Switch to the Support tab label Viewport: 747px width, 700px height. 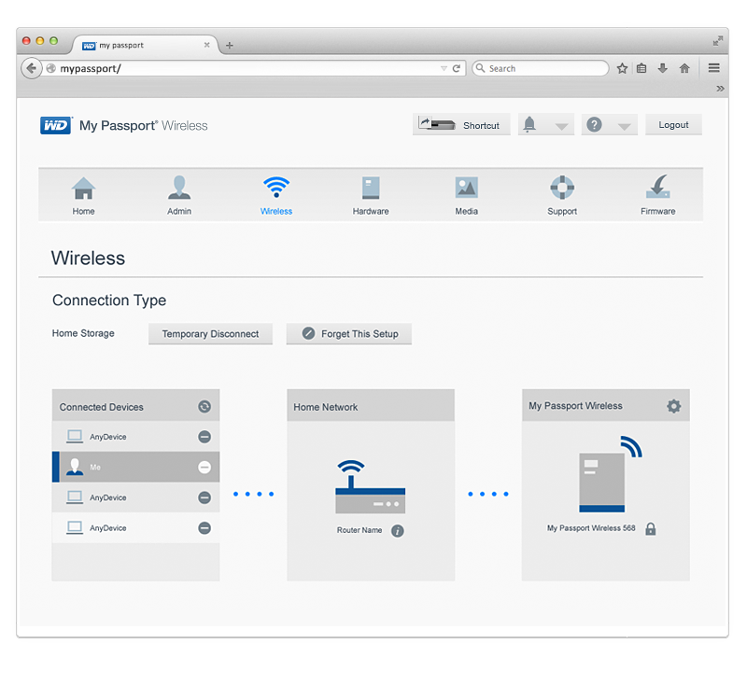pos(562,212)
